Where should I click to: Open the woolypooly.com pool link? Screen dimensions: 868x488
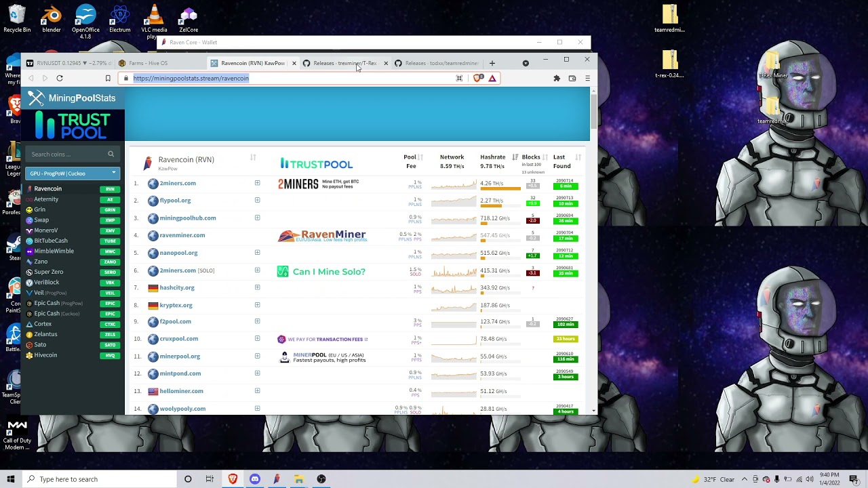coord(182,409)
